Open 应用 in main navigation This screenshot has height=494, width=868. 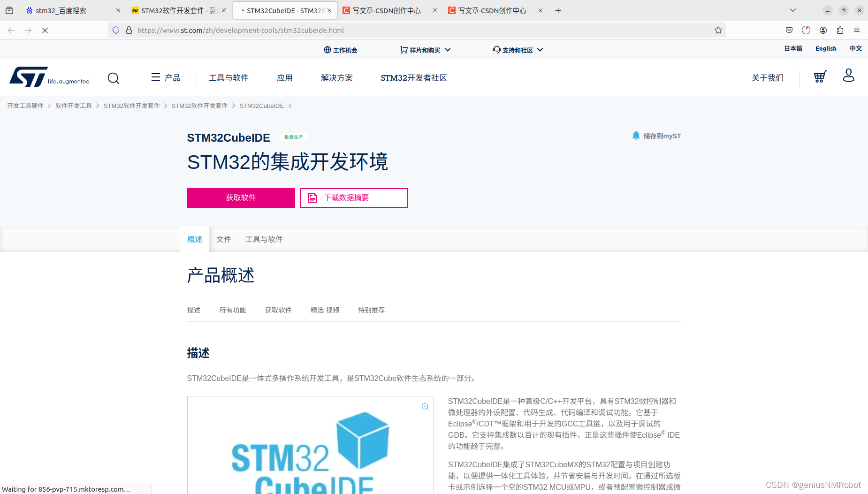click(x=285, y=78)
